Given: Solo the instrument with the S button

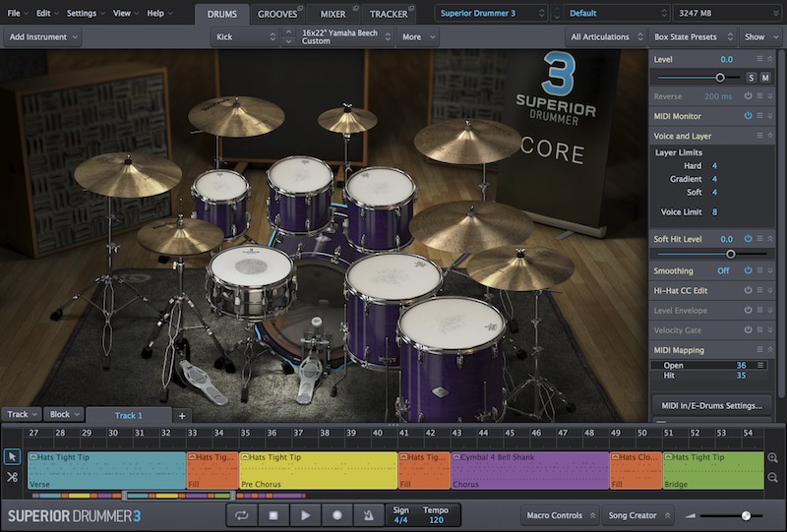Looking at the screenshot, I should [x=751, y=78].
